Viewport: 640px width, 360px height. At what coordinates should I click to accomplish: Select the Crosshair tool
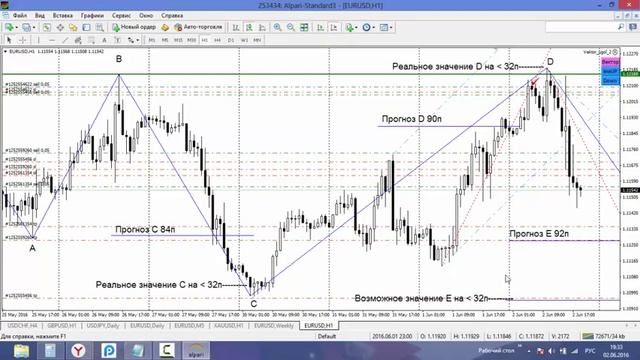[22, 40]
